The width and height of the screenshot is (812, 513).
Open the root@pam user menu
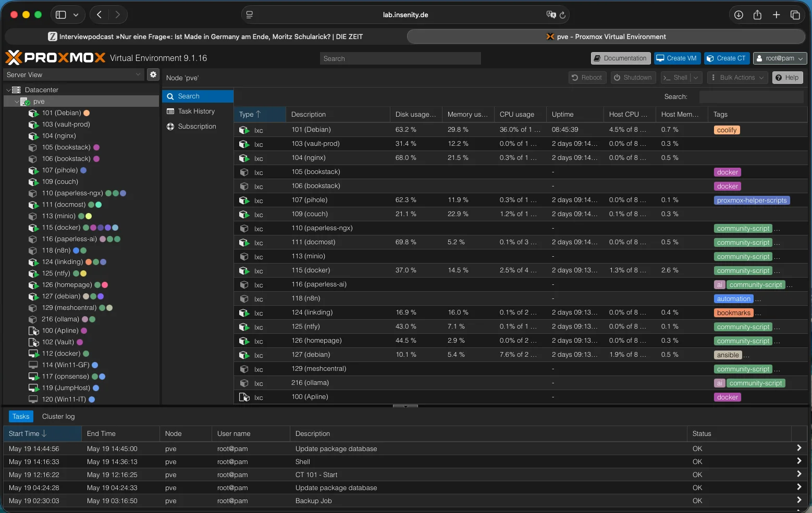point(780,58)
